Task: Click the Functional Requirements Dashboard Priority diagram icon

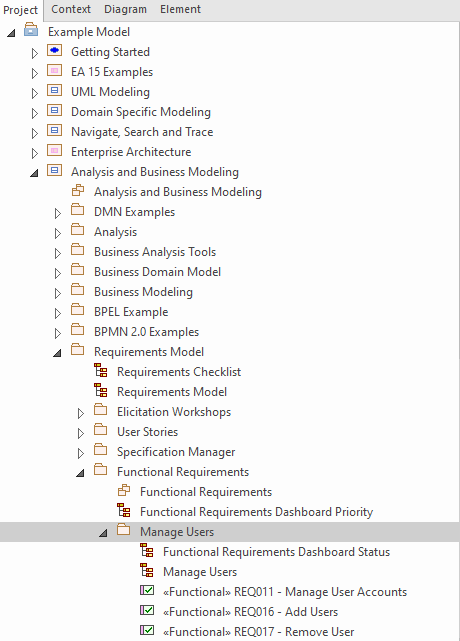Action: click(123, 511)
